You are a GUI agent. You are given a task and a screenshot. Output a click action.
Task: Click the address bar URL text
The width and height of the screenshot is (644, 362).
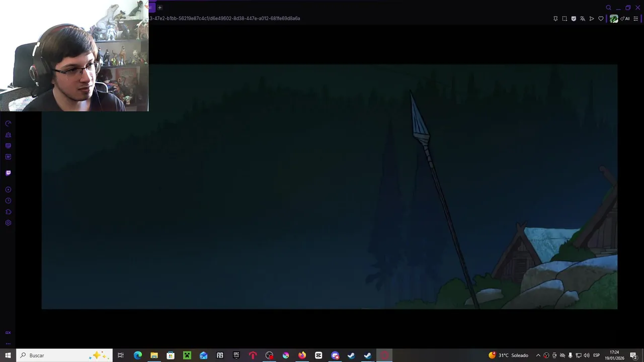click(x=225, y=18)
